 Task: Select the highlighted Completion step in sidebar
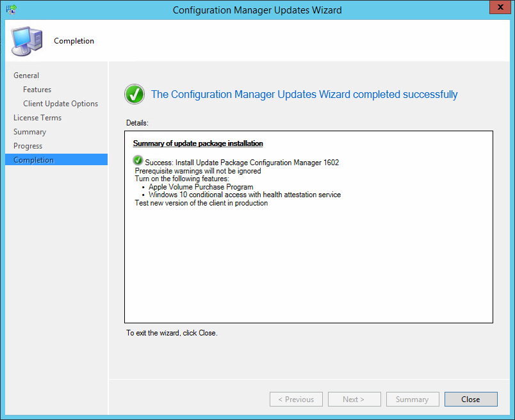pos(56,159)
